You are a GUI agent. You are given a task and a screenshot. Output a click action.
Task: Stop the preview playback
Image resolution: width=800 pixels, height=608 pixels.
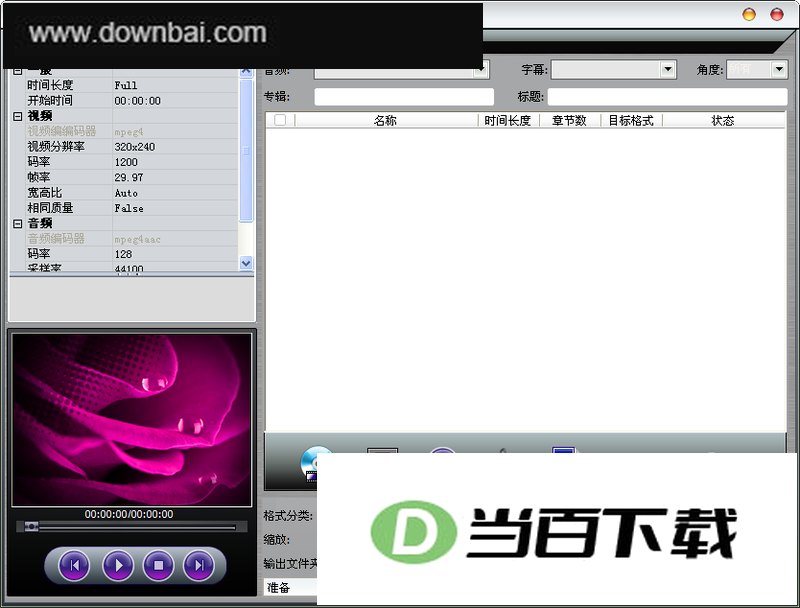pyautogui.click(x=158, y=565)
